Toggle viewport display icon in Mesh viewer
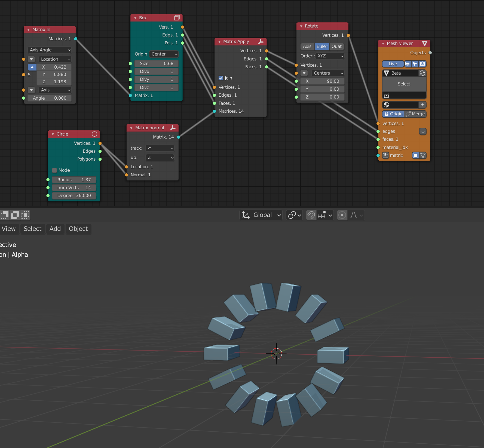The width and height of the screenshot is (484, 448). tap(408, 64)
